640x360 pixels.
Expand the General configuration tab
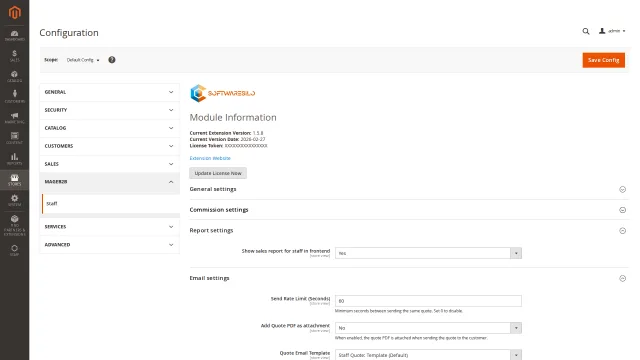[109, 92]
